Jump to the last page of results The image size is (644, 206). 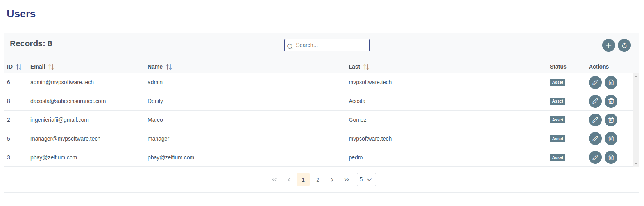(347, 180)
